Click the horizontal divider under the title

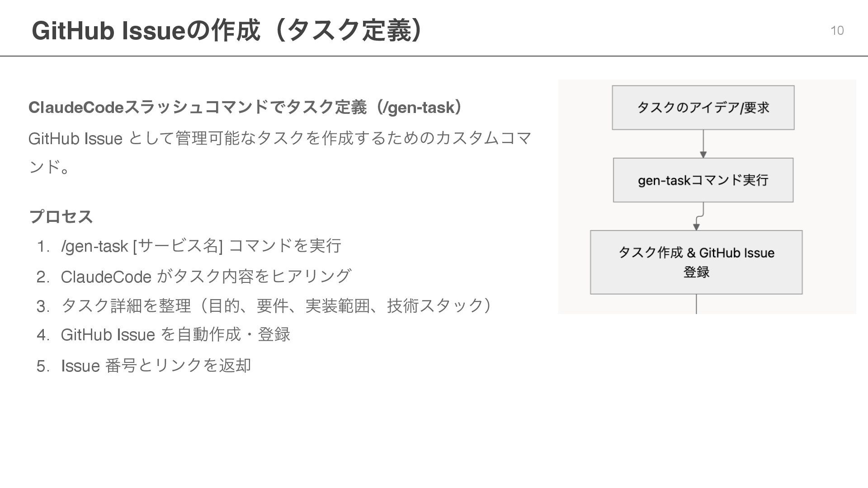point(434,56)
